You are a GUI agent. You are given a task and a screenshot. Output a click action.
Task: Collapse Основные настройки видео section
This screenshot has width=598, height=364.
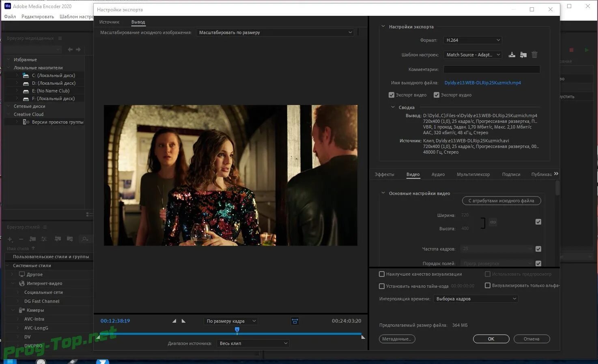[x=383, y=193]
